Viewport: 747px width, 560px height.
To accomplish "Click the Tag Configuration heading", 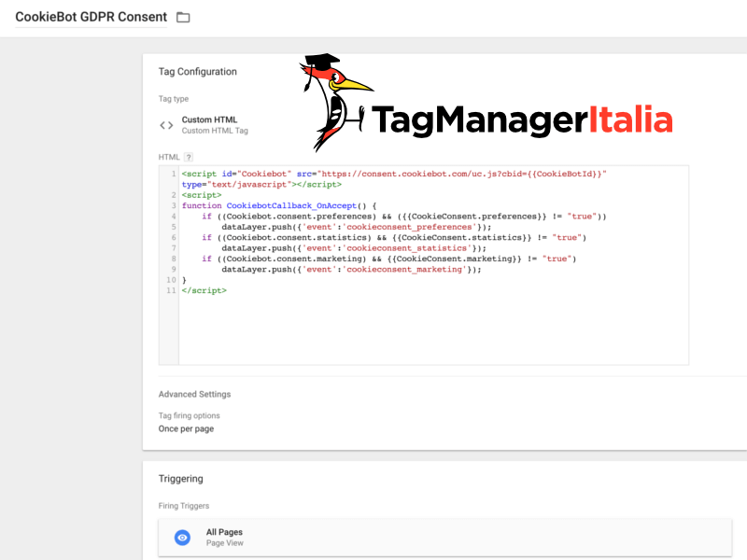I will coord(198,72).
